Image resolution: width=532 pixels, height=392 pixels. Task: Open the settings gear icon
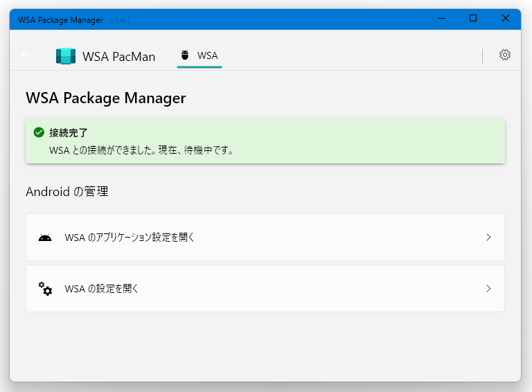505,55
